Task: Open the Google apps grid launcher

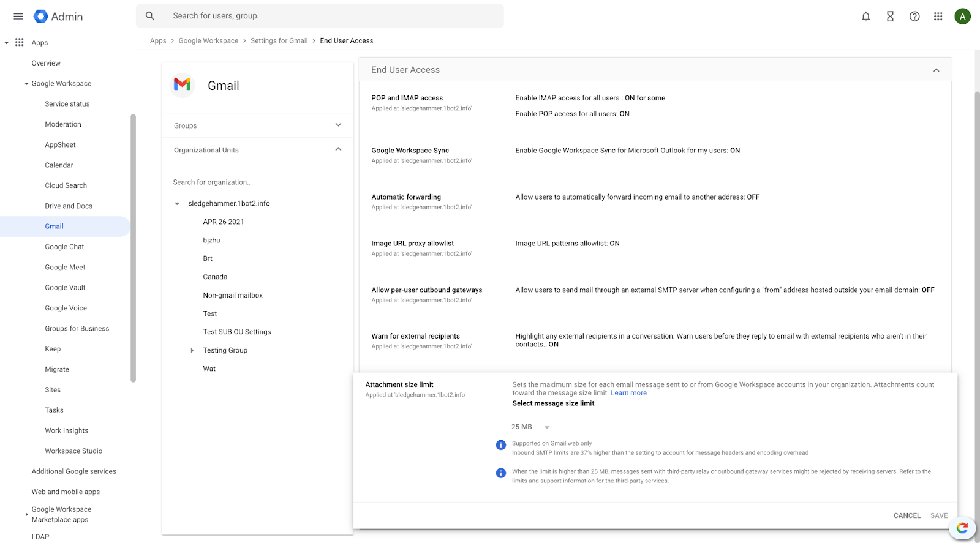Action: [938, 17]
